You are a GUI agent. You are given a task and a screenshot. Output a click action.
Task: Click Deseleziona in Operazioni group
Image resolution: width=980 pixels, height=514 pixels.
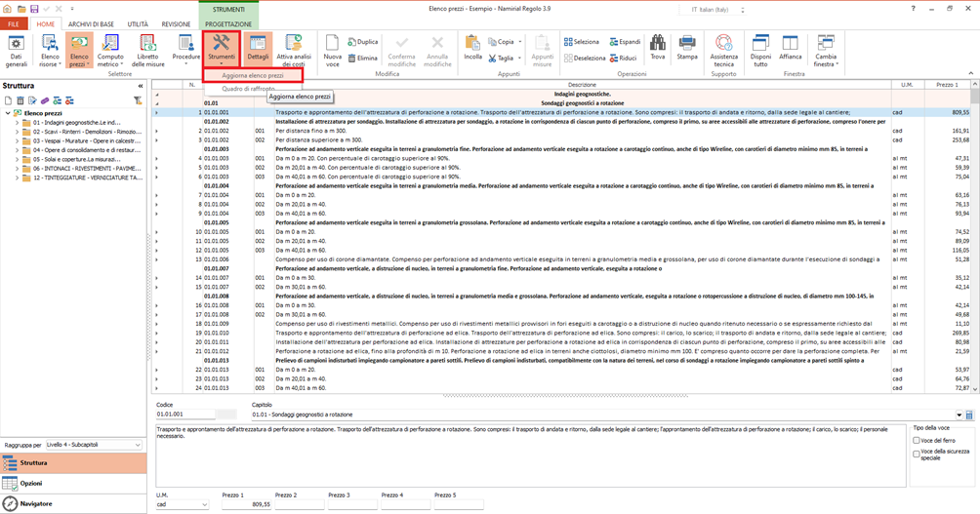tap(585, 59)
